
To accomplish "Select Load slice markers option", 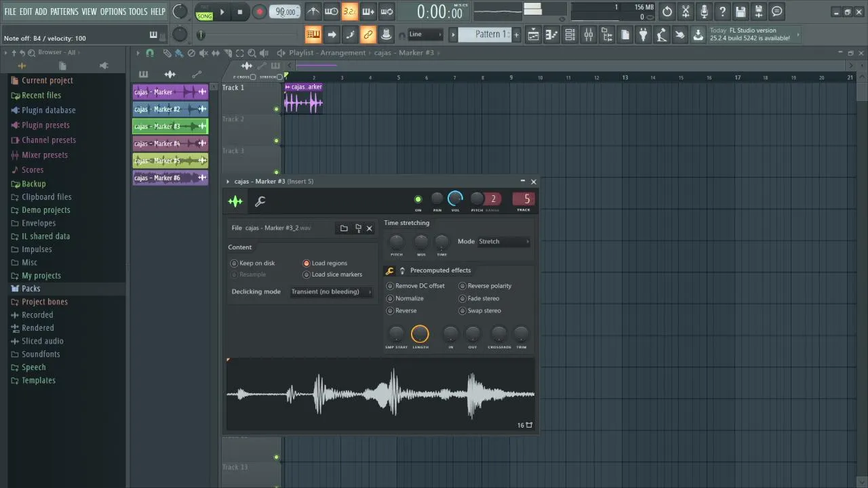I will [332, 274].
